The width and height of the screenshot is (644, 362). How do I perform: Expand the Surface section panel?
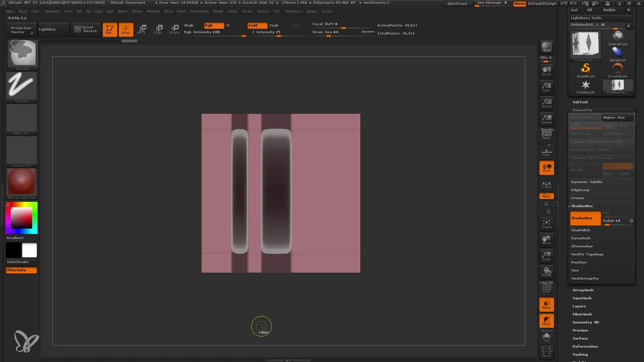580,338
